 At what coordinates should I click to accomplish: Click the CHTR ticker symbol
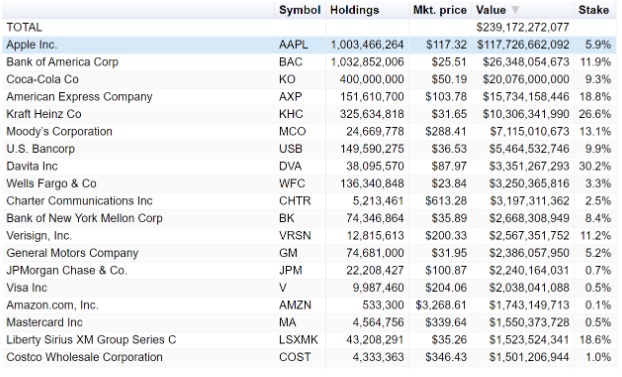[295, 201]
